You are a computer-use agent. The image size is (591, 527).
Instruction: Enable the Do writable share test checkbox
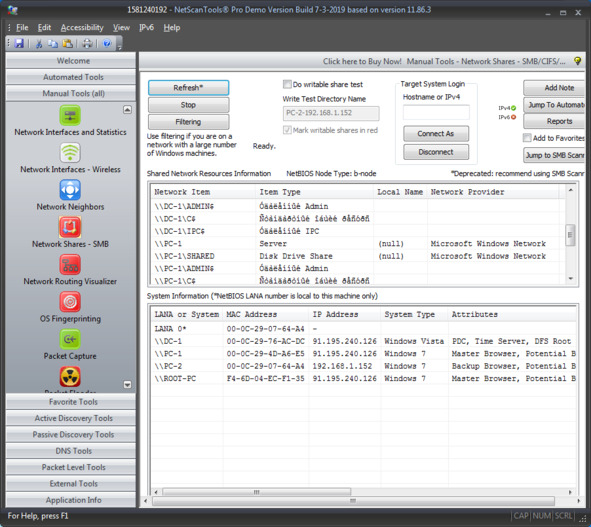(x=287, y=84)
